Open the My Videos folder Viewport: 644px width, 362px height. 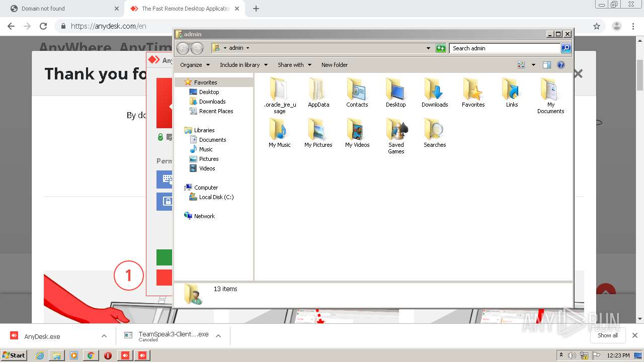coord(357,133)
